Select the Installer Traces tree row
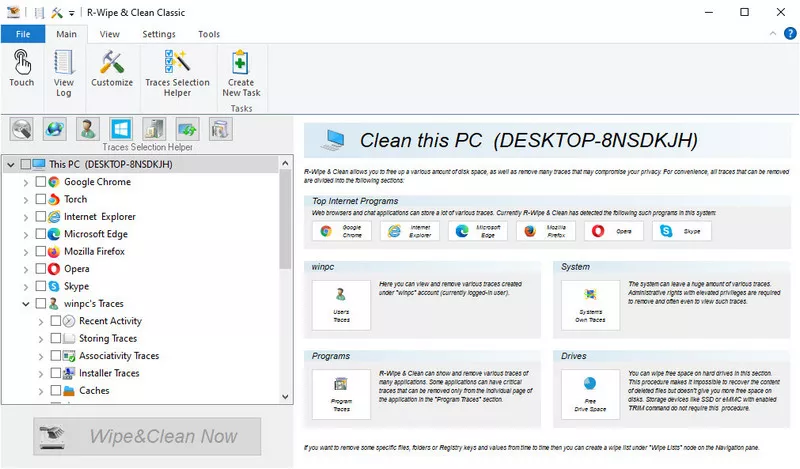Screen dimensions: 800x469 109,373
